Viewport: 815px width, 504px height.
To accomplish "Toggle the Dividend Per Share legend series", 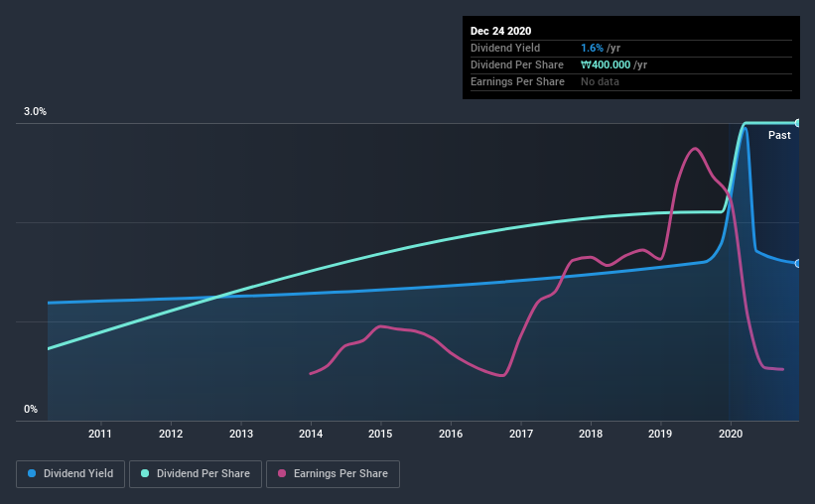I will pyautogui.click(x=196, y=474).
